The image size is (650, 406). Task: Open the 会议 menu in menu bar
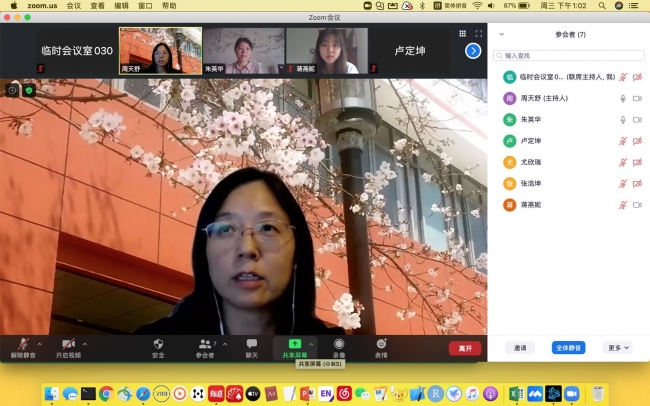coord(73,6)
